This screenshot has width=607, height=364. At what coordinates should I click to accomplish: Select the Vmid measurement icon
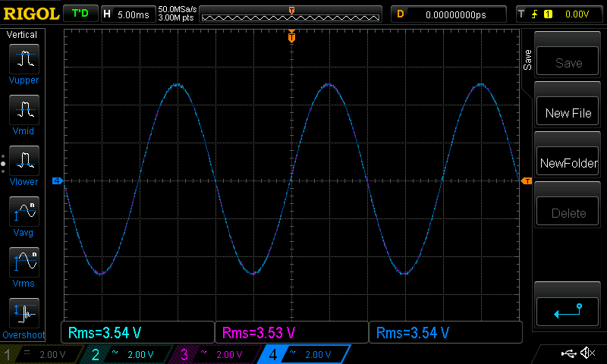tap(24, 110)
